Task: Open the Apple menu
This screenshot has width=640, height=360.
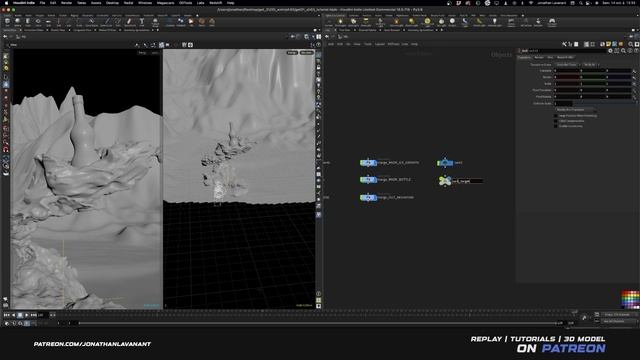Action: tap(7, 3)
